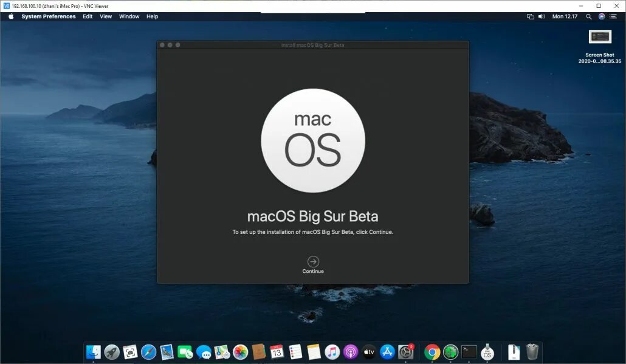This screenshot has width=626, height=364.
Task: Open App Store in the Dock
Action: point(387,352)
